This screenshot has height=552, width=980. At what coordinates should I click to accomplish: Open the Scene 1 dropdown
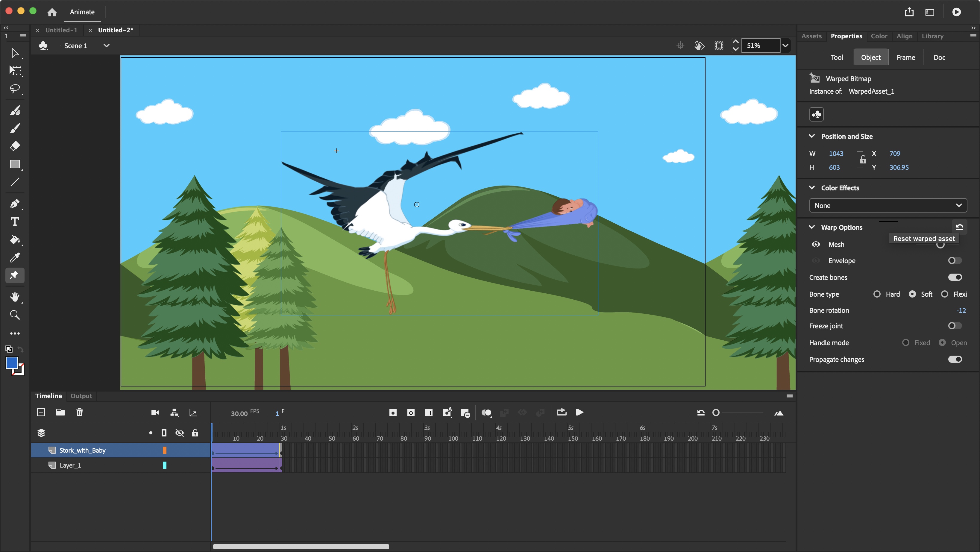pyautogui.click(x=106, y=45)
